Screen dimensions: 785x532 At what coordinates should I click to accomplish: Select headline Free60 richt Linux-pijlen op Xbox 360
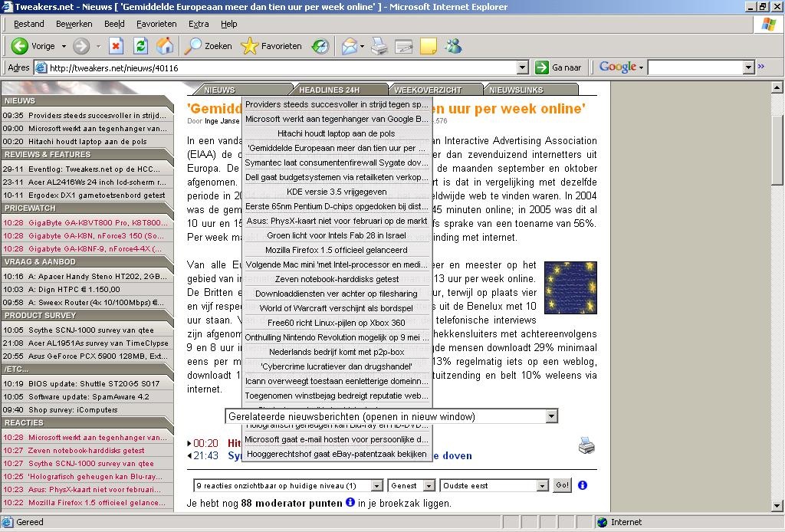coord(337,322)
